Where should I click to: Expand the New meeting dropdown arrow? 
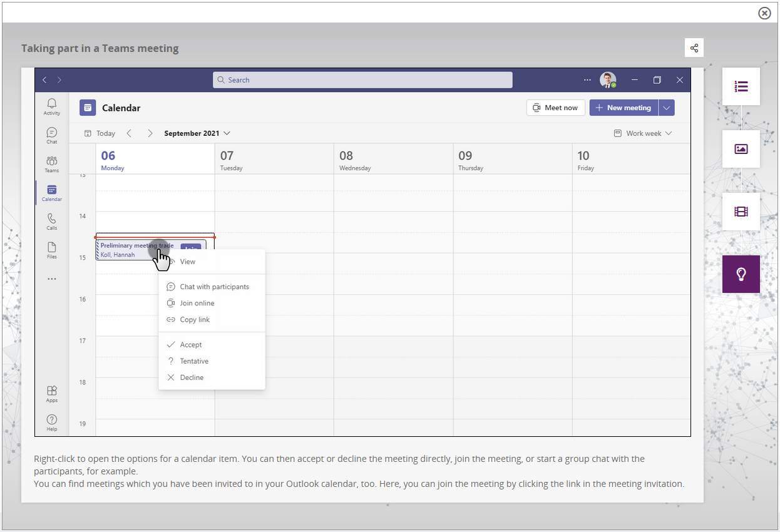coord(667,108)
